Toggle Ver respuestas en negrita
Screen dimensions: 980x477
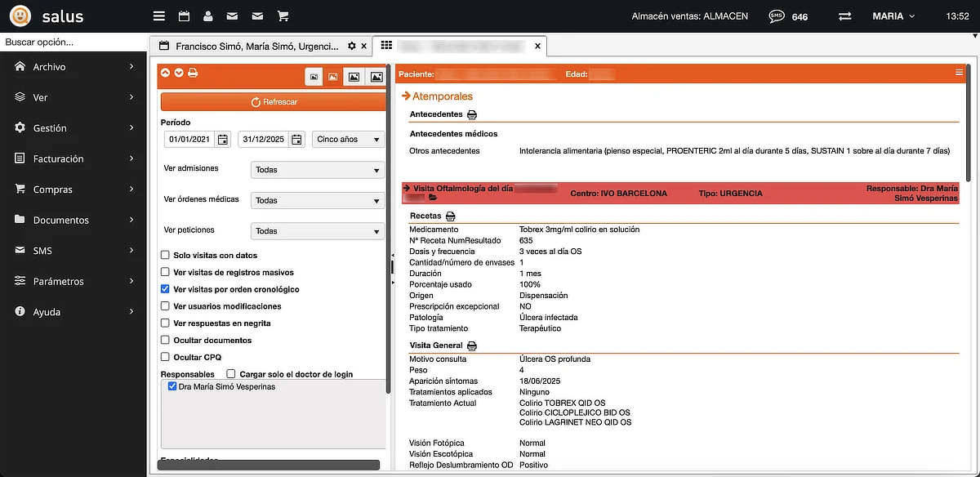[166, 323]
